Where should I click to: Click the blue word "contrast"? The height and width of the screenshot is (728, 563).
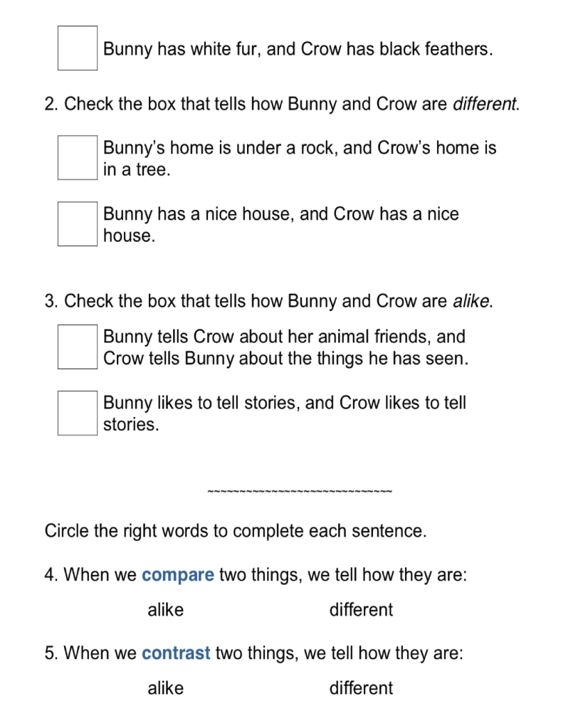(x=176, y=653)
